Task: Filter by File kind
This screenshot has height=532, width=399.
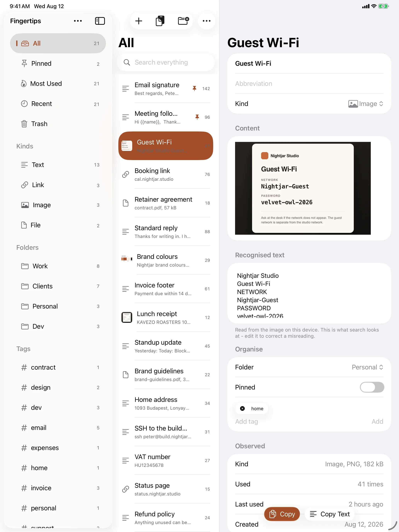Action: 58,225
